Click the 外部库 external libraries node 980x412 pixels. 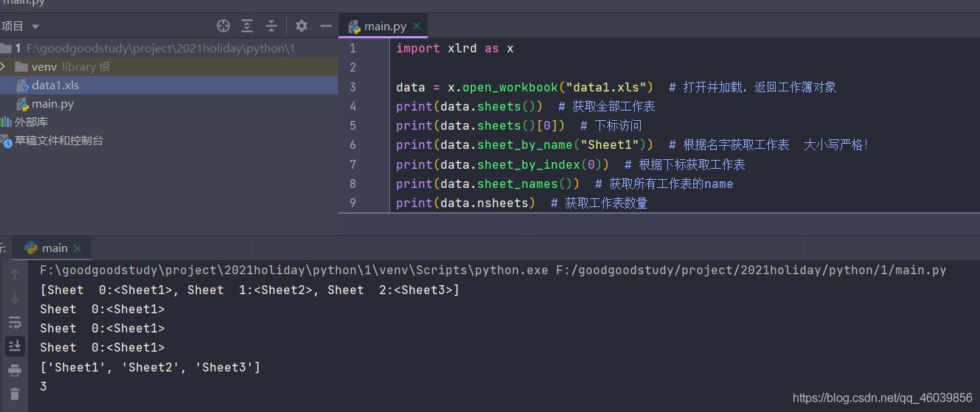tap(31, 122)
